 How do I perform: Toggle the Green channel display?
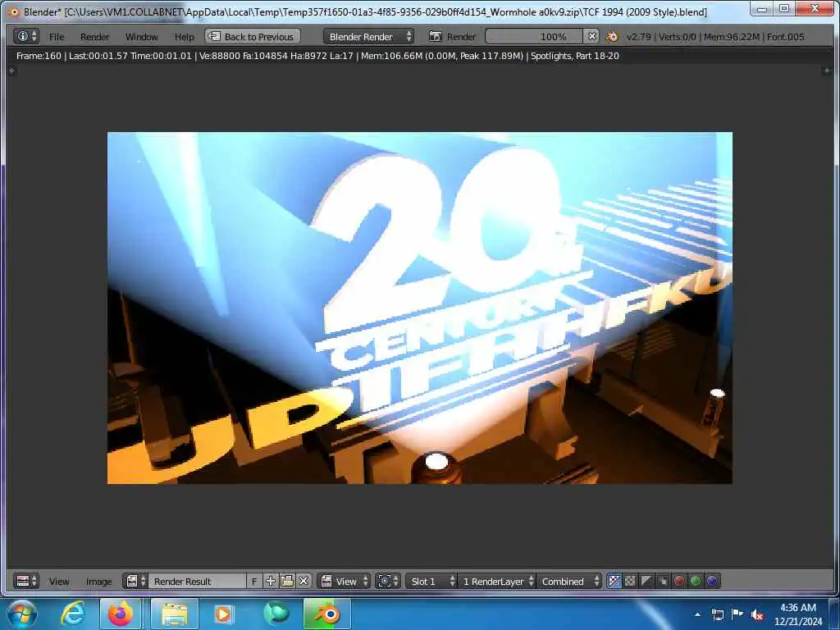click(x=696, y=582)
